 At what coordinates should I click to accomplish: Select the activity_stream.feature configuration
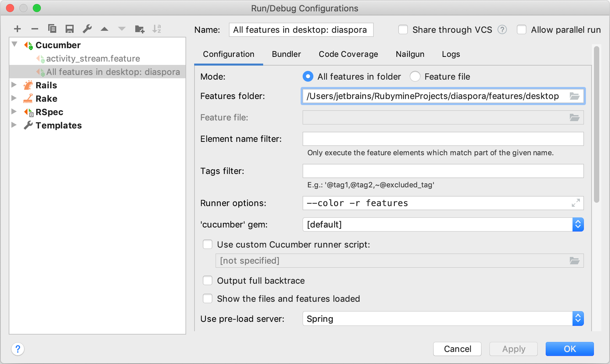pos(93,58)
